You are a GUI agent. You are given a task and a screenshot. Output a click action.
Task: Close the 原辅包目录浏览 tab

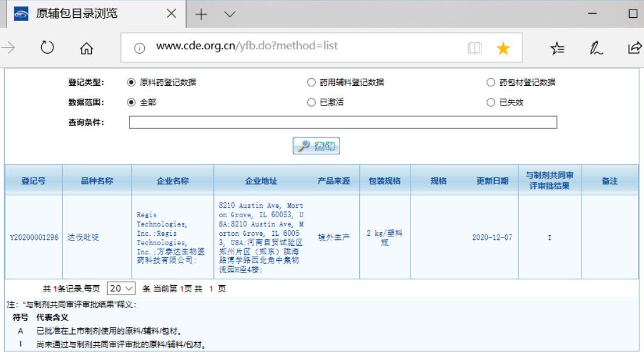pyautogui.click(x=171, y=14)
